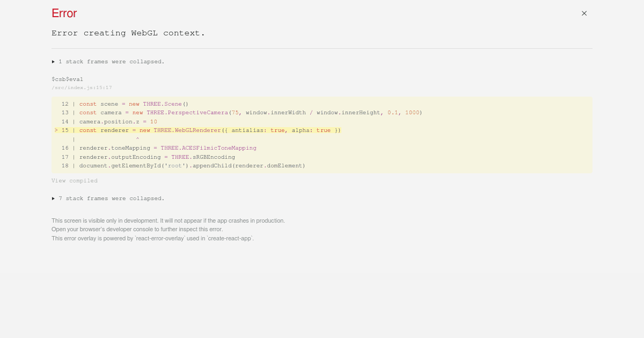Image resolution: width=644 pixels, height=338 pixels.
Task: Select the camera.position.z assignment line
Action: pos(118,121)
